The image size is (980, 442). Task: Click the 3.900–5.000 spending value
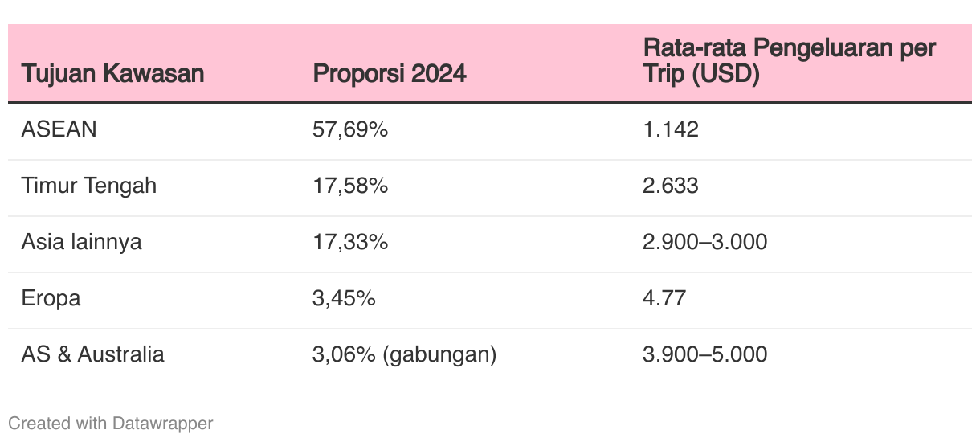(705, 354)
